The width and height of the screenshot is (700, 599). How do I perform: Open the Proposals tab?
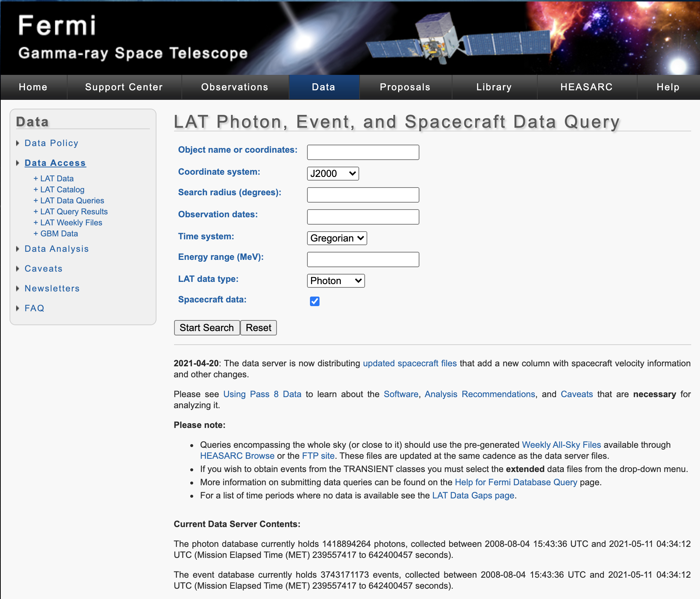(x=405, y=87)
